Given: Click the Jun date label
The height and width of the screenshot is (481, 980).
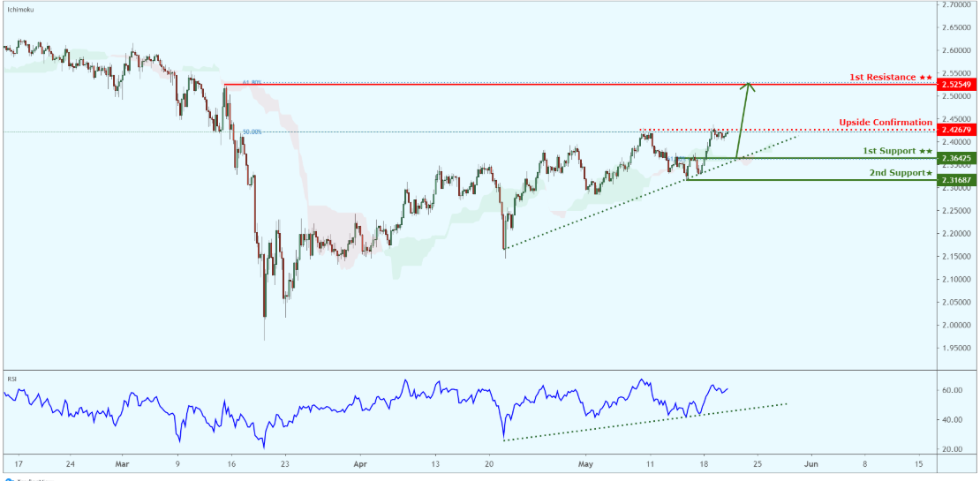Looking at the screenshot, I should click(810, 465).
